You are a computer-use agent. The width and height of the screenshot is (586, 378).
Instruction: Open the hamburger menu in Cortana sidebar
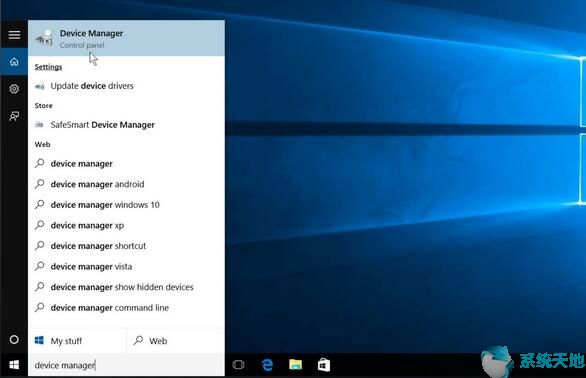tap(14, 35)
